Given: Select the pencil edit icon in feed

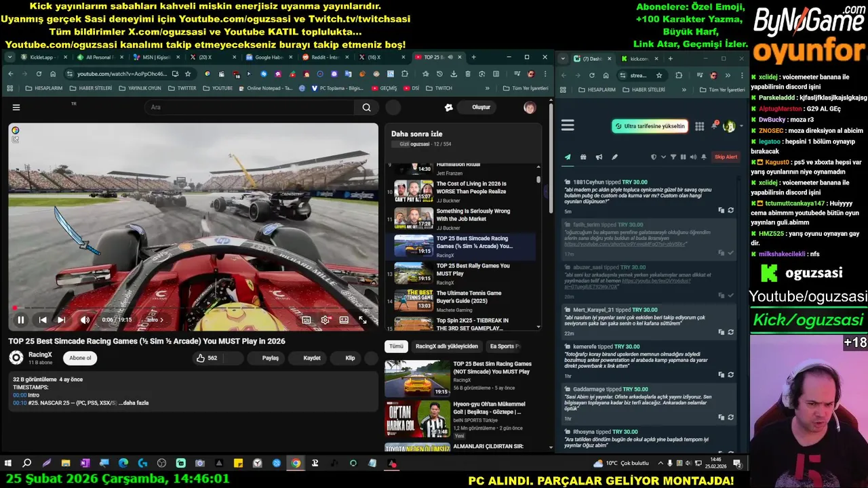Looking at the screenshot, I should 614,157.
